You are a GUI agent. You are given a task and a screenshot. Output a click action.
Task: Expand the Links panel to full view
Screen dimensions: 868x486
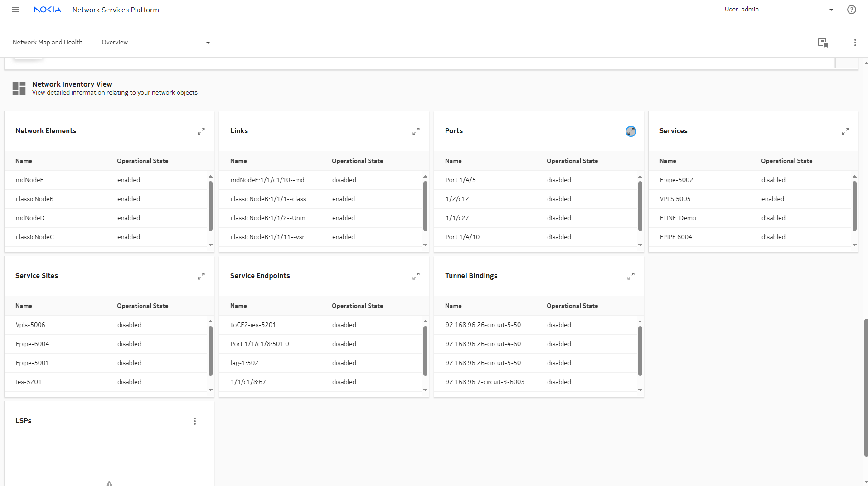(416, 131)
